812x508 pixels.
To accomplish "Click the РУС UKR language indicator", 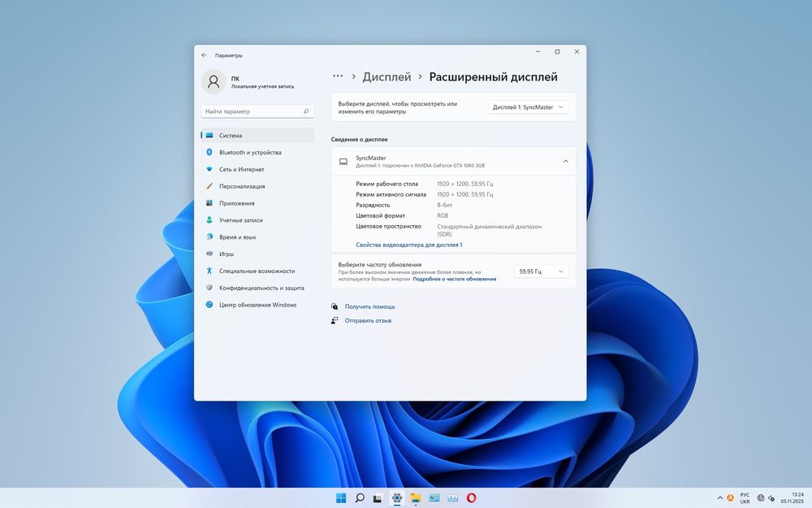I will click(x=745, y=498).
